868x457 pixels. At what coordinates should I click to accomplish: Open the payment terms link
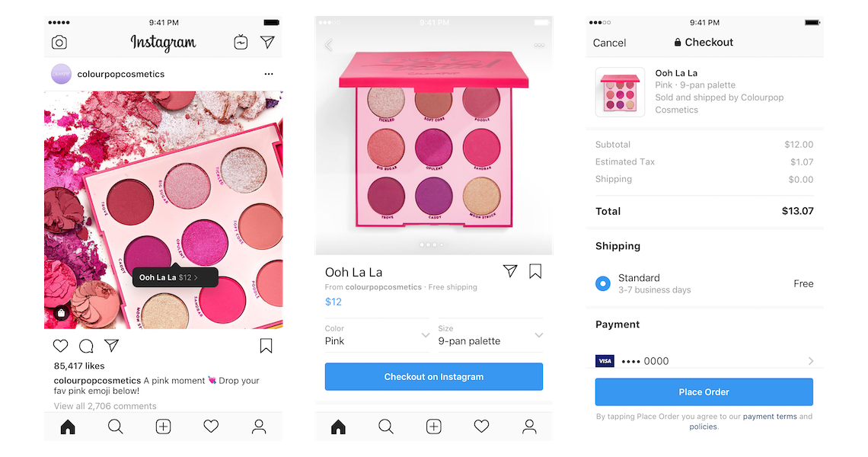pos(770,417)
